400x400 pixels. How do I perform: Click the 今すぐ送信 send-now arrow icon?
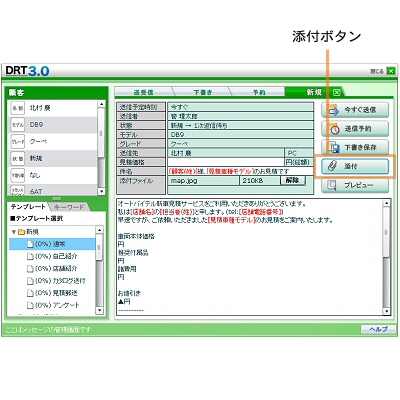pos(333,110)
